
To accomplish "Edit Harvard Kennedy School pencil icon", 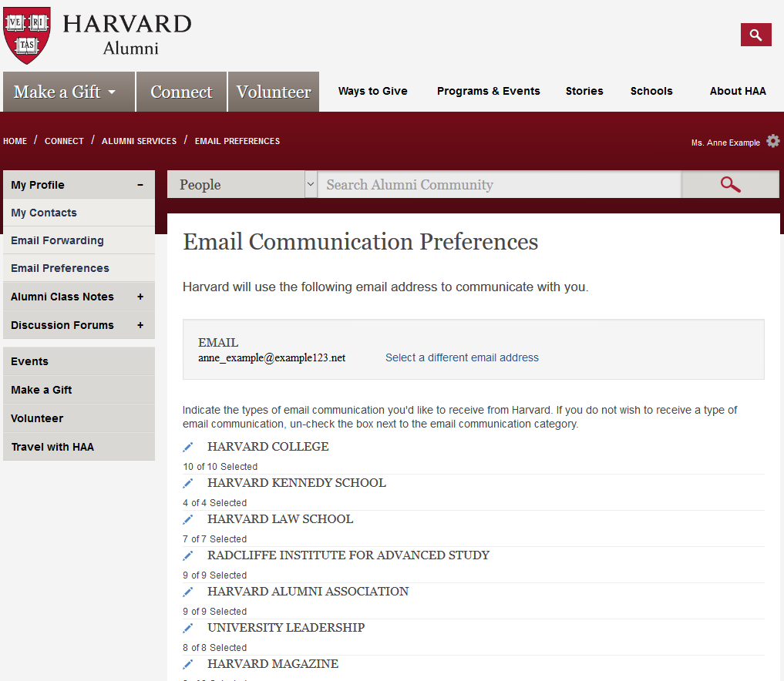I will [188, 483].
